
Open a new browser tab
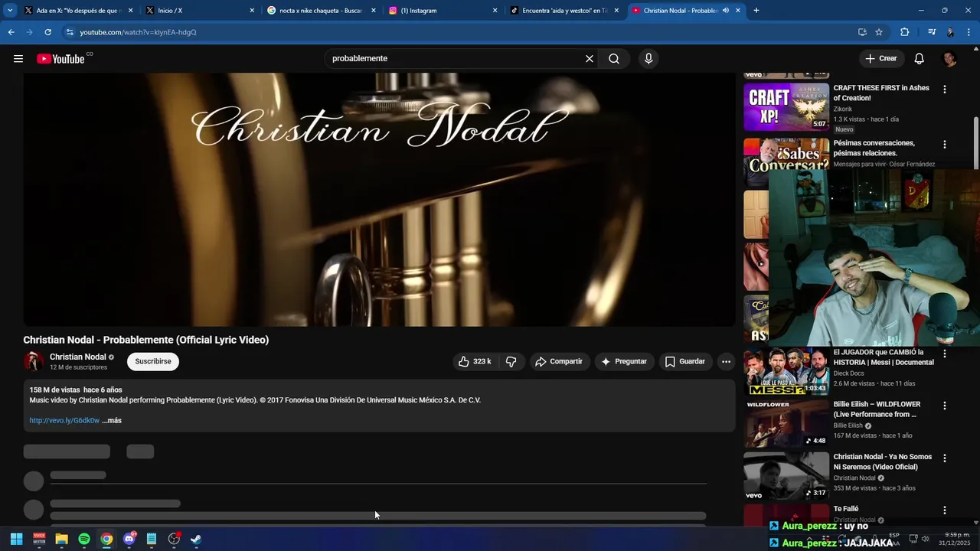756,11
